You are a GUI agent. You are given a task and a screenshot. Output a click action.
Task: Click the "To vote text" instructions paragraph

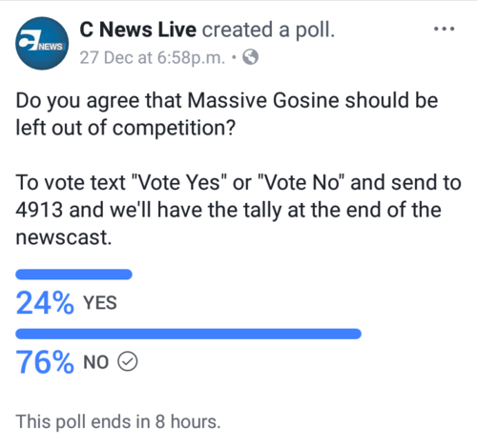pos(238,210)
